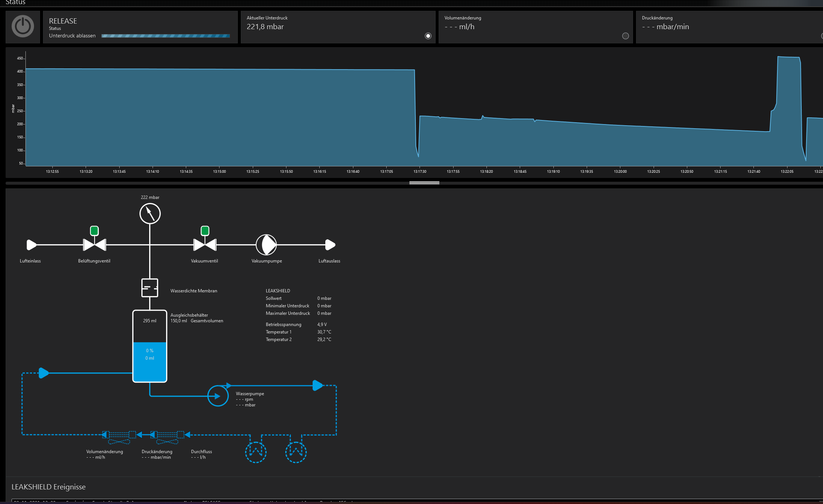Click the LEAKSHIELD Ereignisse heading

click(49, 487)
